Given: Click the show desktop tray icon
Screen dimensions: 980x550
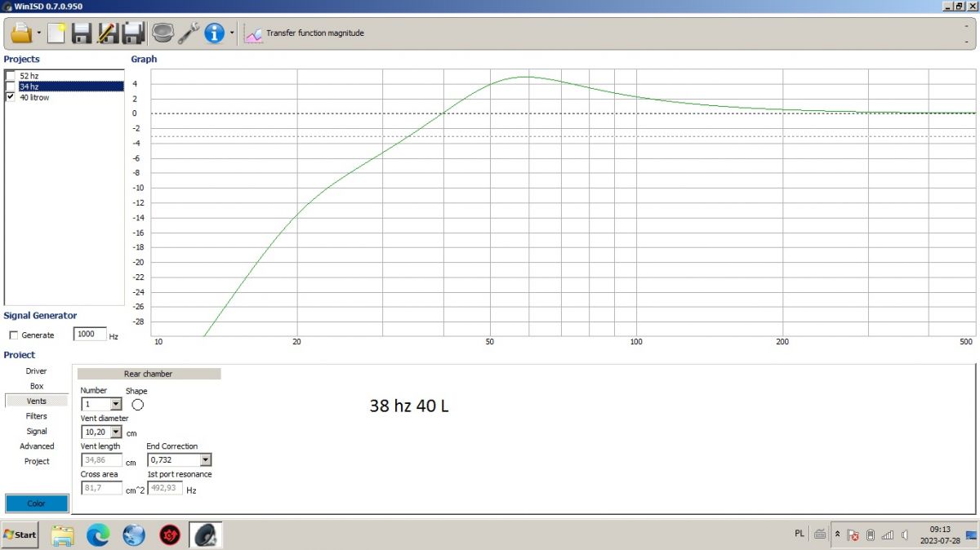Looking at the screenshot, I should coord(971,535).
